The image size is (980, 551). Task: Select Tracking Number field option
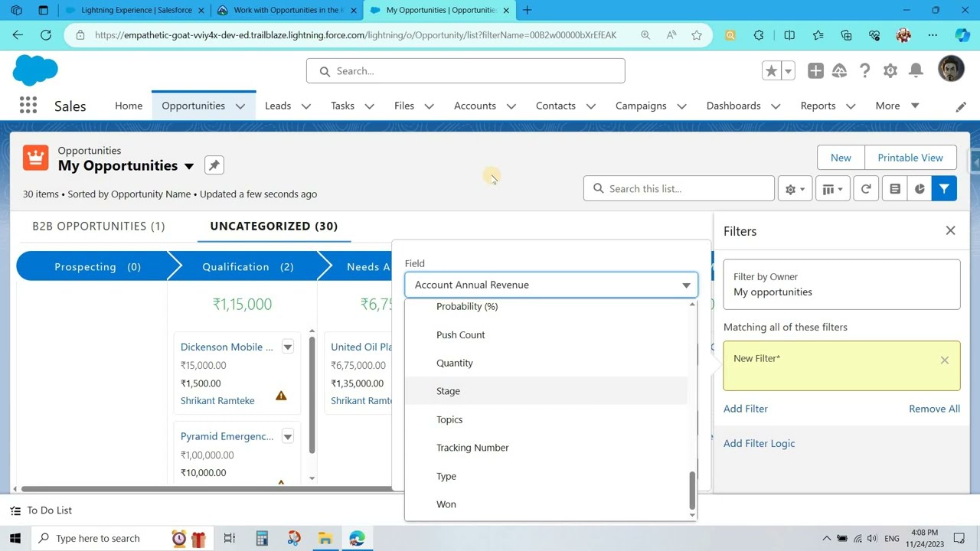[x=546, y=448]
